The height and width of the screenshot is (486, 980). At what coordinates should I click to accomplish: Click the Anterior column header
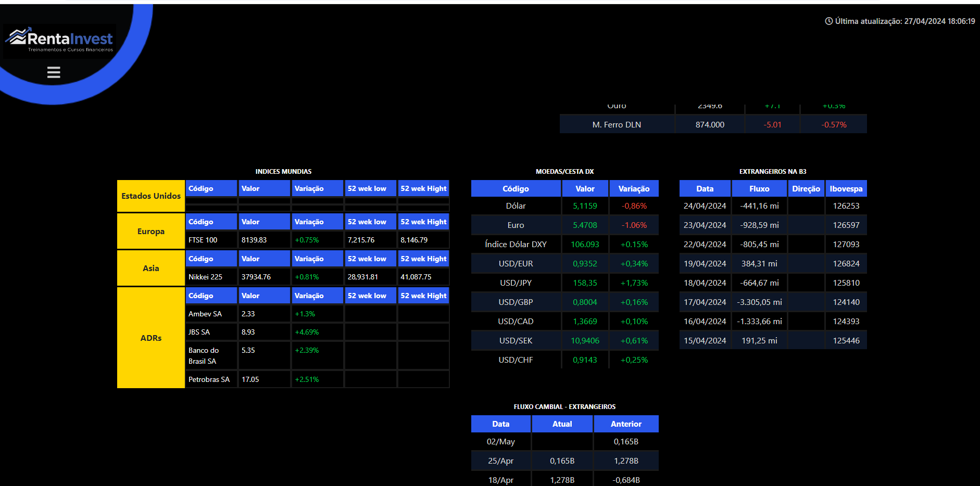[626, 424]
